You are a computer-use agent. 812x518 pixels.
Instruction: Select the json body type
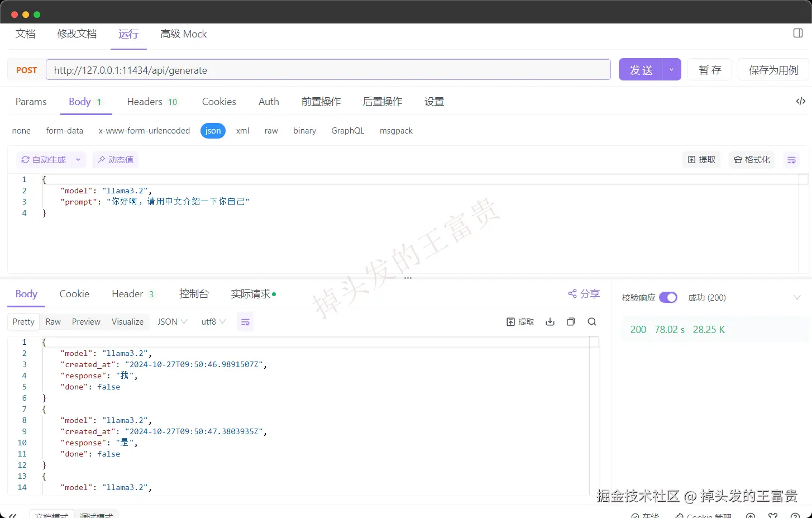coord(213,131)
